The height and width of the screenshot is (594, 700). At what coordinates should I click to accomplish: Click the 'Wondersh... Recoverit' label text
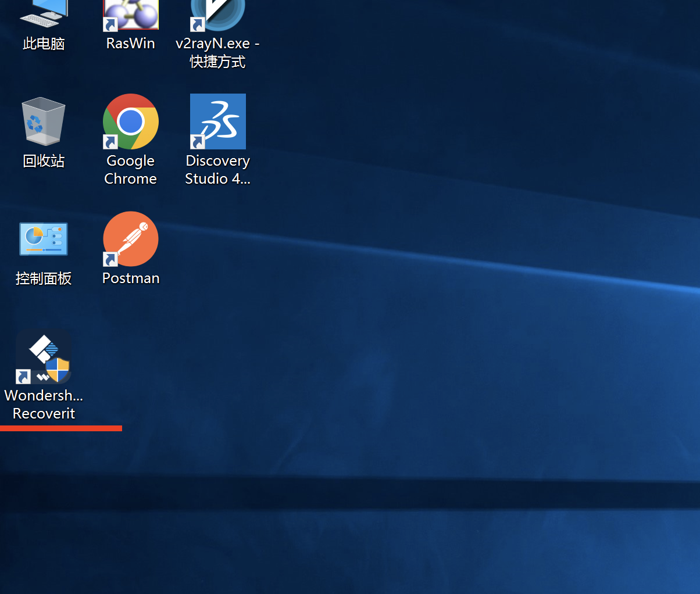(x=44, y=405)
